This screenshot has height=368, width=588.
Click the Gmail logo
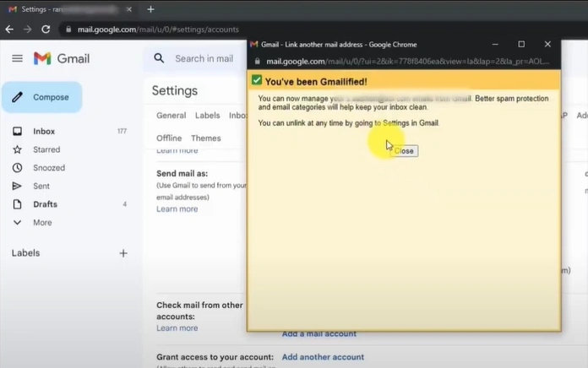click(x=62, y=58)
